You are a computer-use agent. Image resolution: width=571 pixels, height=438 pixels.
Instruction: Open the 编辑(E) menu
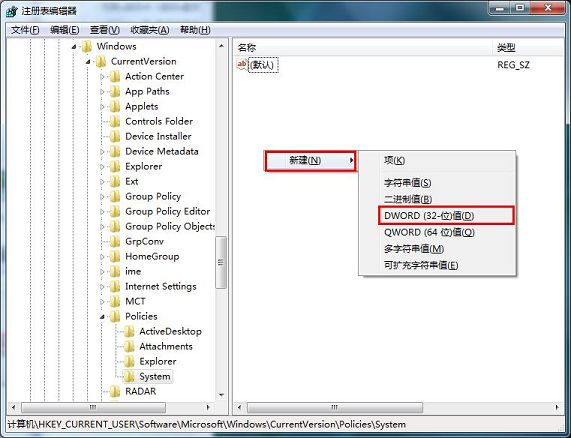click(x=64, y=30)
